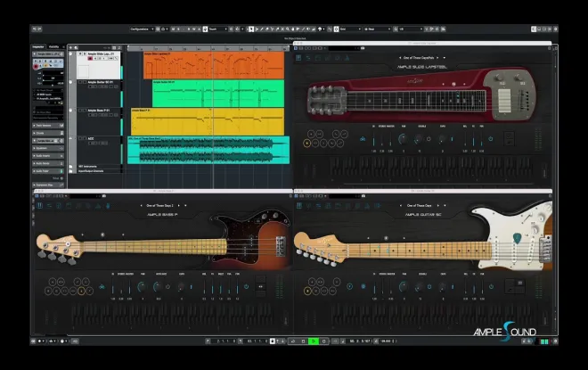Open preset dropdown arrow in Ample Guitar SC

pyautogui.click(x=445, y=206)
